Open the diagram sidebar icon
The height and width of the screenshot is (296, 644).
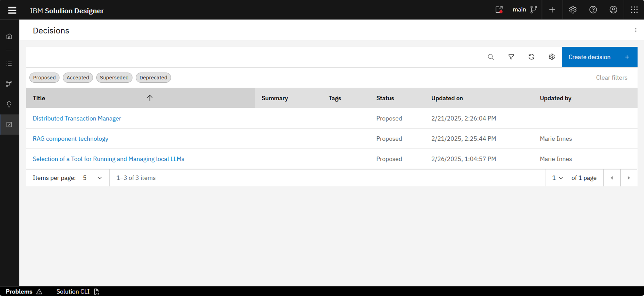coord(9,84)
